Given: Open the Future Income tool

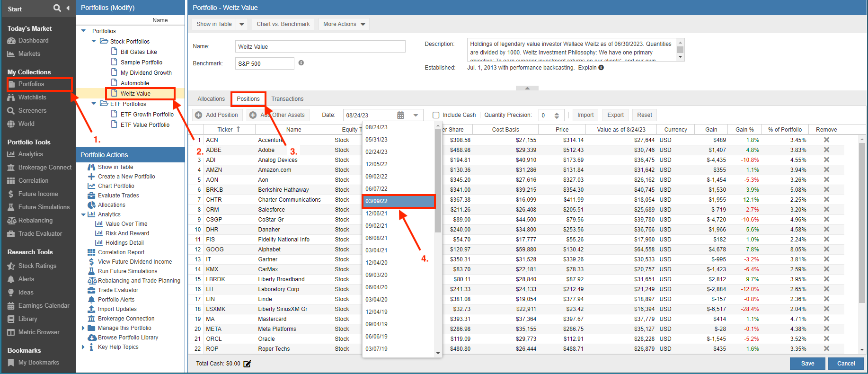Looking at the screenshot, I should (38, 194).
